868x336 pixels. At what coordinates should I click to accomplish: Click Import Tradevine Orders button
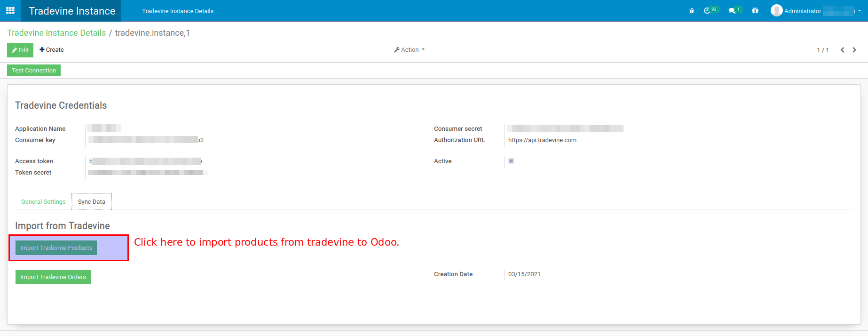pos(53,277)
